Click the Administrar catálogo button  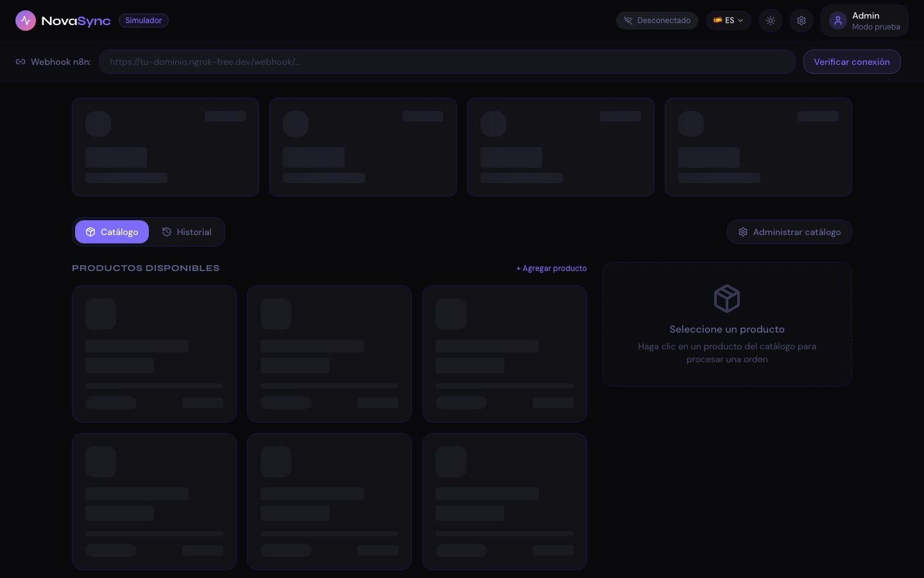coord(789,232)
